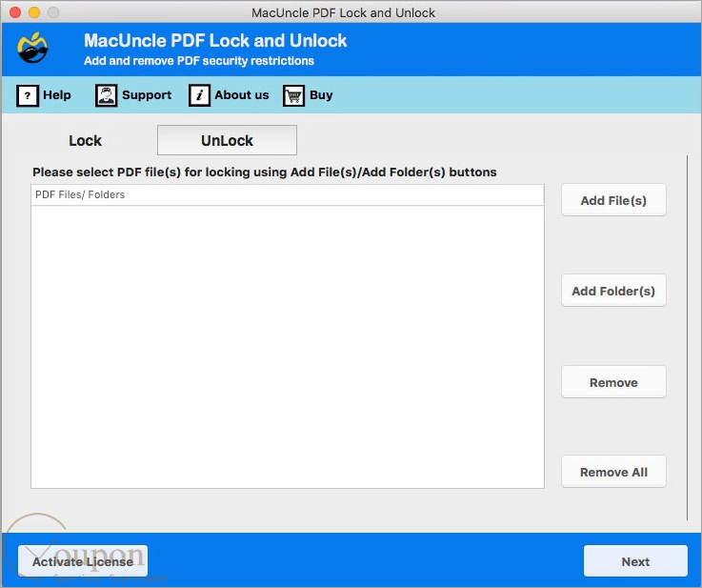Click the Add Folder(s) button
This screenshot has width=702, height=588.
pos(613,291)
